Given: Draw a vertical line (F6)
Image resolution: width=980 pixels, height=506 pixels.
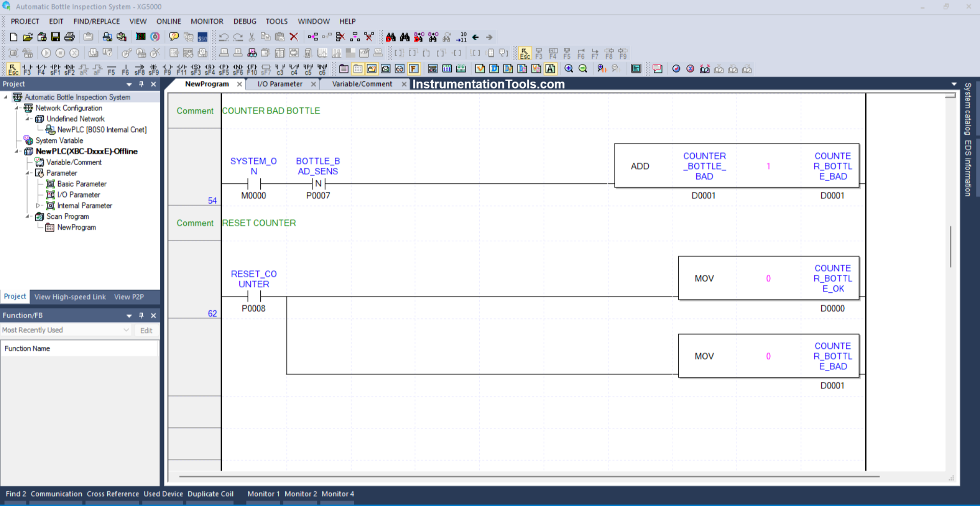Looking at the screenshot, I should click(126, 69).
